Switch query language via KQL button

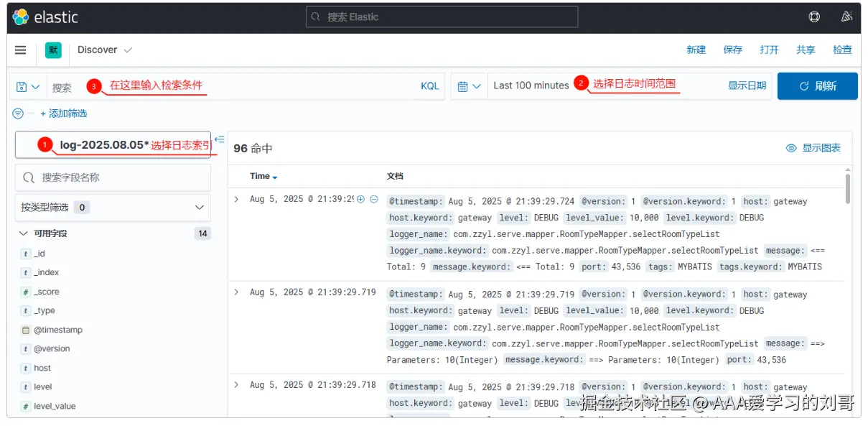click(429, 86)
